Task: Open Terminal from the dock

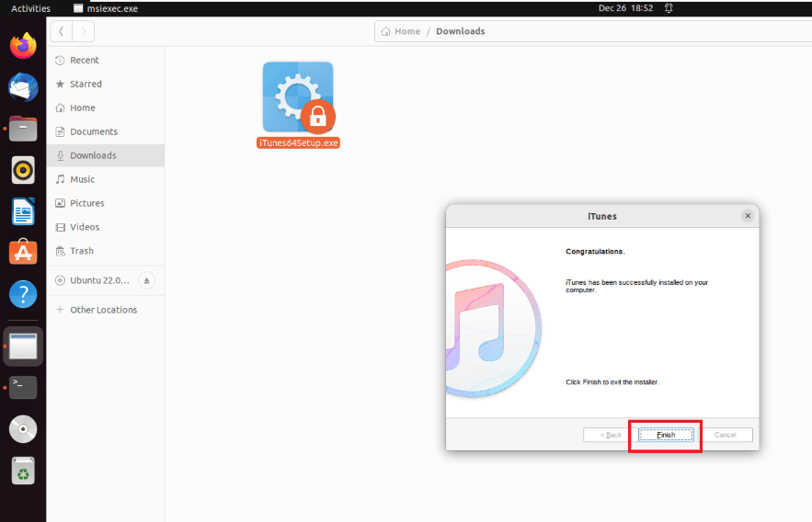Action: tap(23, 388)
